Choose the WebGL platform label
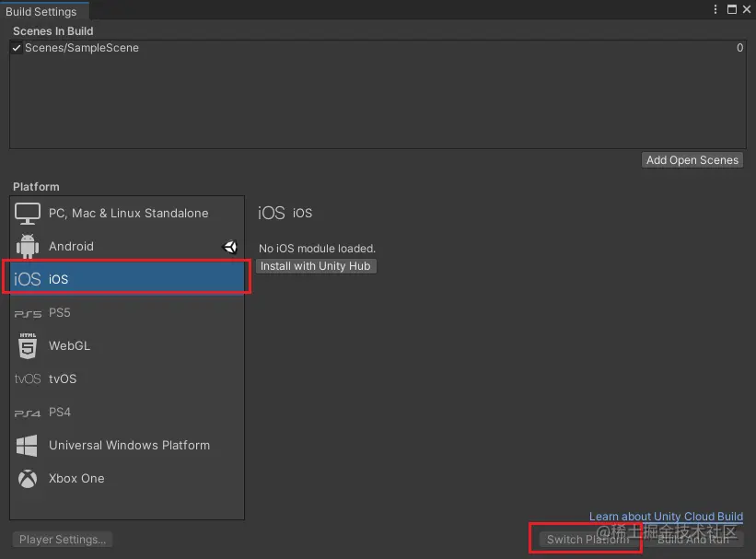This screenshot has width=756, height=559. pyautogui.click(x=69, y=346)
